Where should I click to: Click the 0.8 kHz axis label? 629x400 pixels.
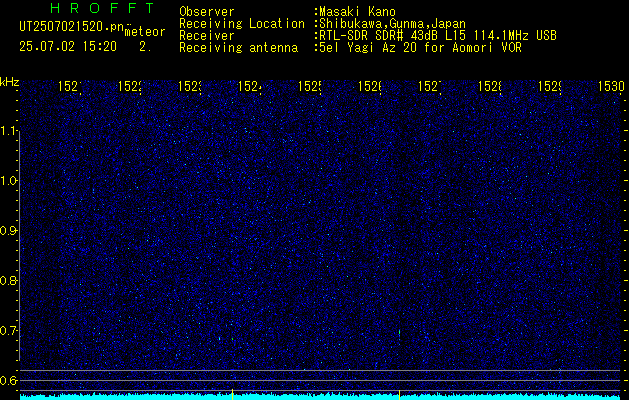(9, 280)
